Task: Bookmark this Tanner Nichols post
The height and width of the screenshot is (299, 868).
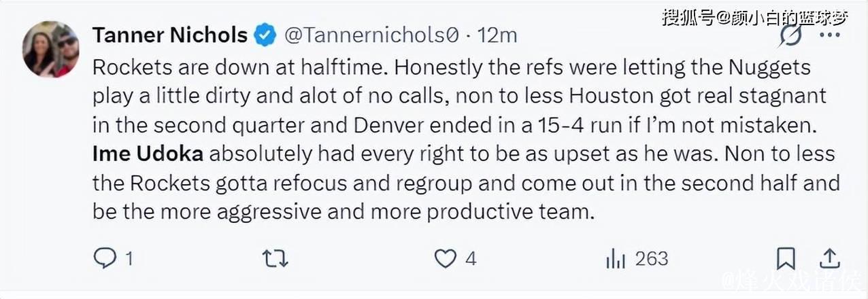Action: click(786, 258)
